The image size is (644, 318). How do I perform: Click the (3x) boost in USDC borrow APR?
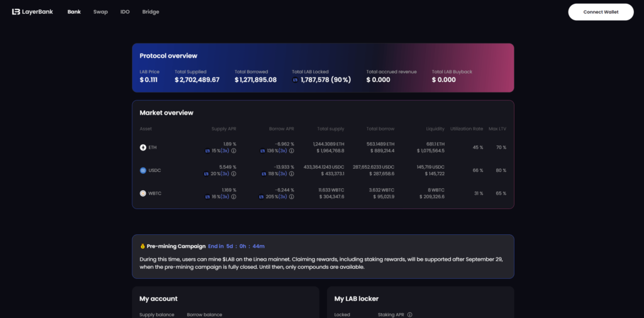(x=283, y=174)
